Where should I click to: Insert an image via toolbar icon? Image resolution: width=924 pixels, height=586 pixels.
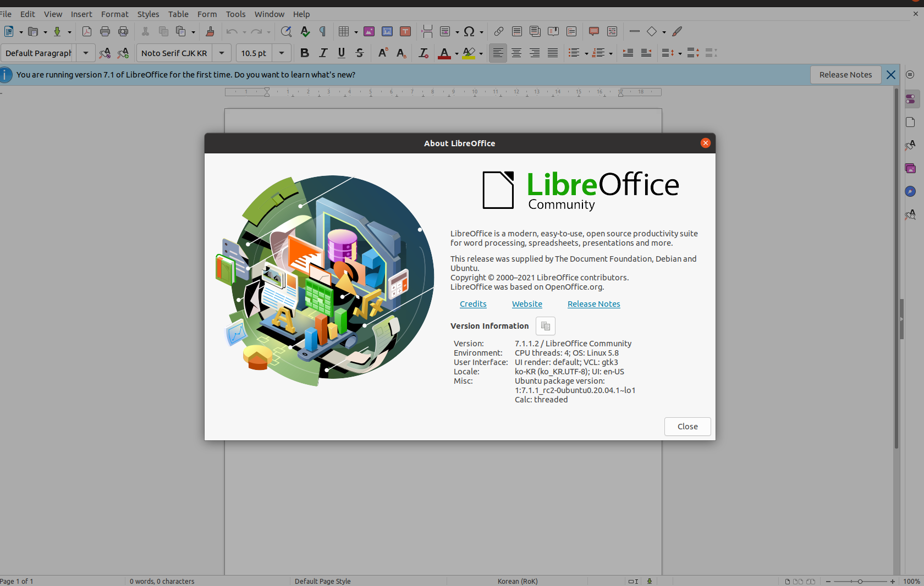click(x=369, y=31)
